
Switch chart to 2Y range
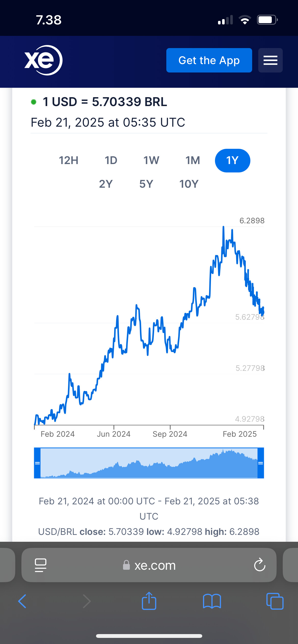(x=106, y=184)
